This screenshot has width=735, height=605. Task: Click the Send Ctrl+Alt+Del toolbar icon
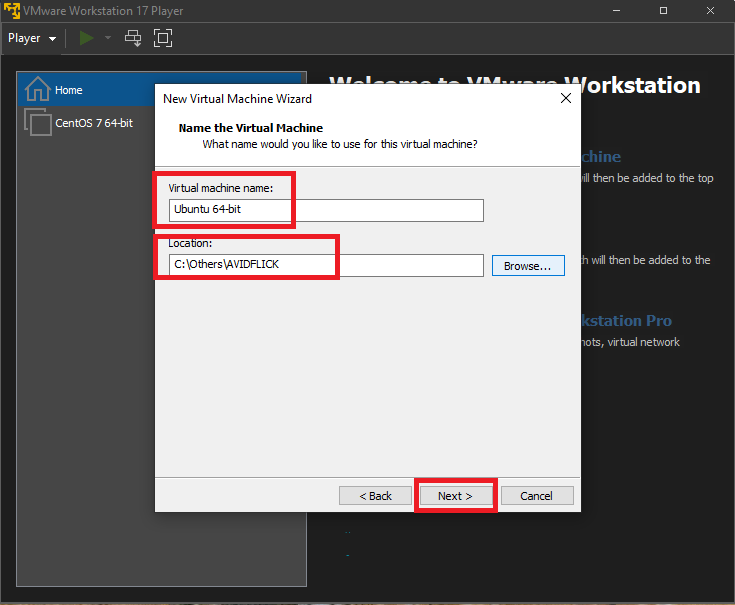133,38
